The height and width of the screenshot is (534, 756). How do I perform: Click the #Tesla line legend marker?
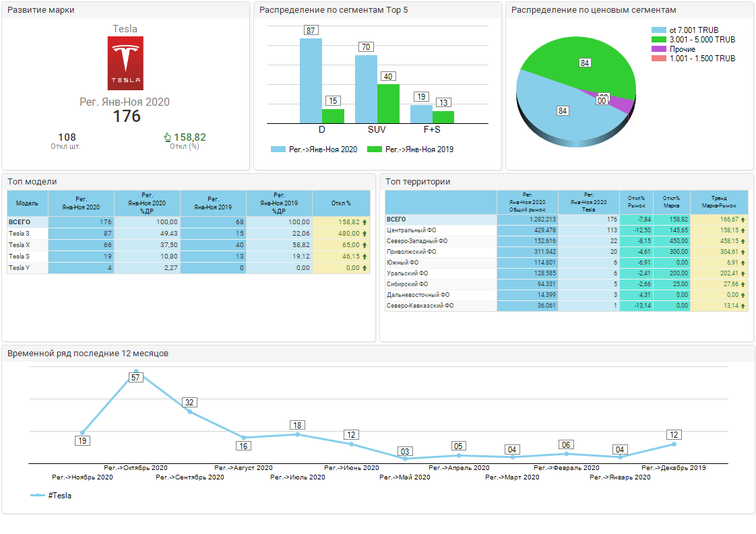pyautogui.click(x=38, y=496)
